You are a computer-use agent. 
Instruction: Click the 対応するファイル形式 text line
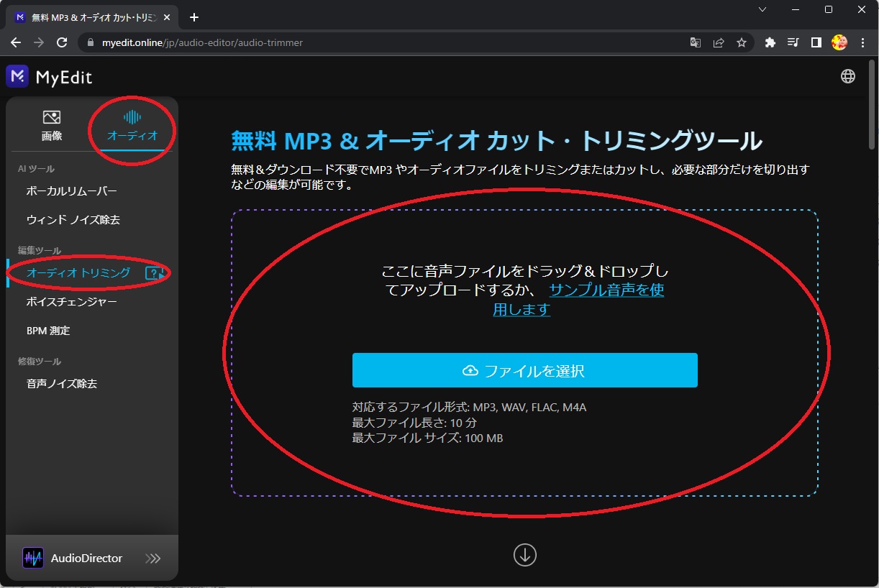click(469, 408)
